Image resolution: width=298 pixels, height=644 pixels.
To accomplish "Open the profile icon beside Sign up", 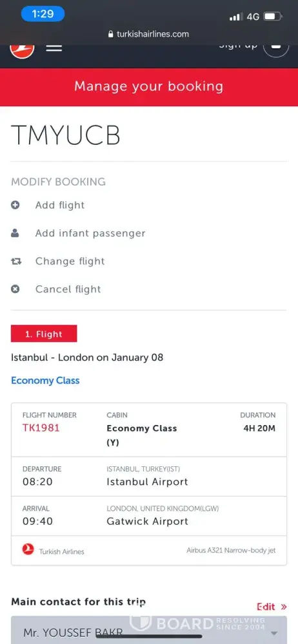I will [276, 48].
